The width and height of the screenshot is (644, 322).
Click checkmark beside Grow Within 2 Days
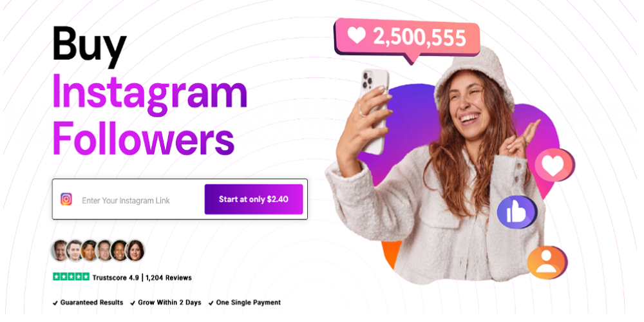[x=133, y=303]
